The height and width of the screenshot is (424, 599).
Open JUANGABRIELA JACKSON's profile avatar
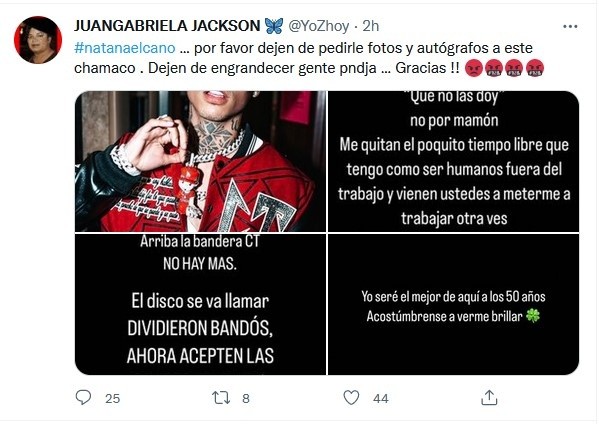pos(38,40)
